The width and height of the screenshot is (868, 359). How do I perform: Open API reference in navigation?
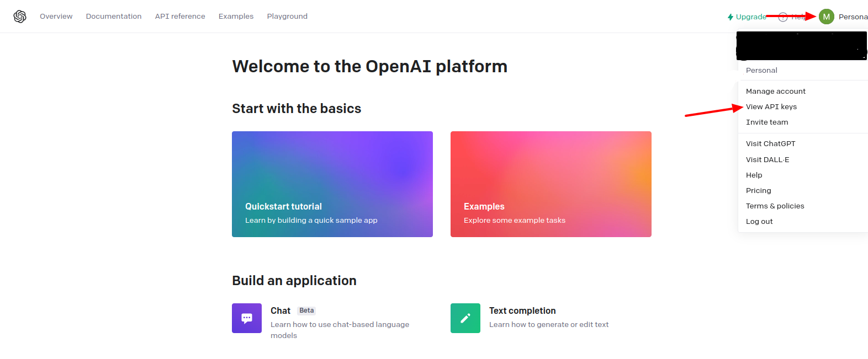[x=180, y=17]
